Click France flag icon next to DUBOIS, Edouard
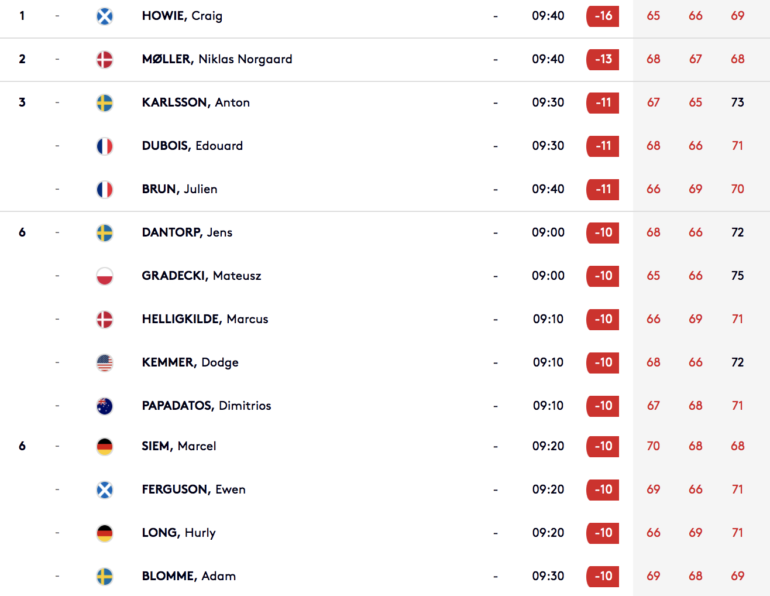The height and width of the screenshot is (596, 770). point(105,146)
